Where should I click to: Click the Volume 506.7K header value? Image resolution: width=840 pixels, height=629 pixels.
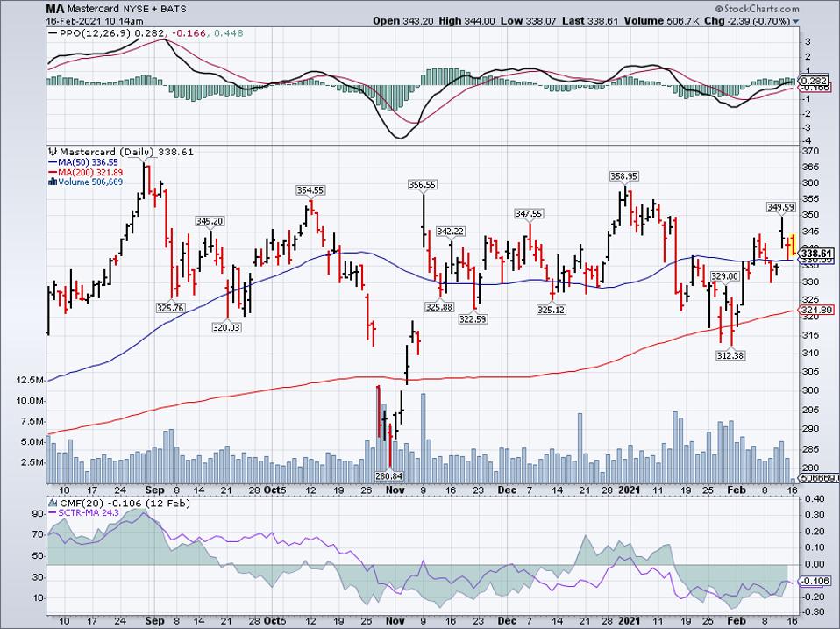(x=662, y=21)
